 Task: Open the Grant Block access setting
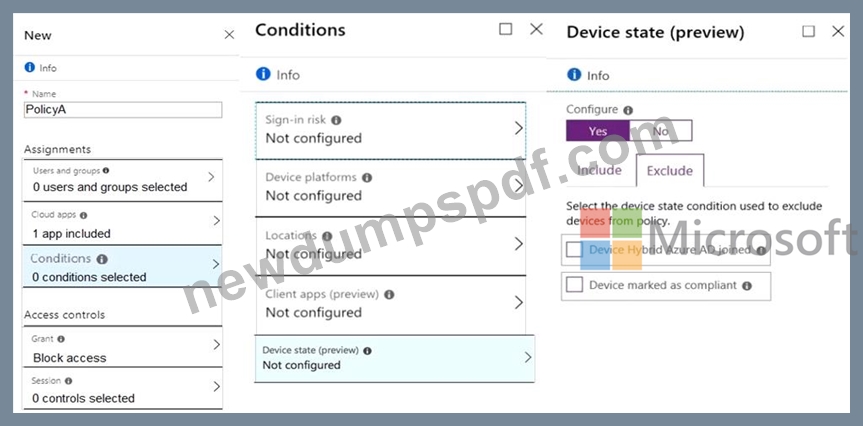tap(122, 347)
